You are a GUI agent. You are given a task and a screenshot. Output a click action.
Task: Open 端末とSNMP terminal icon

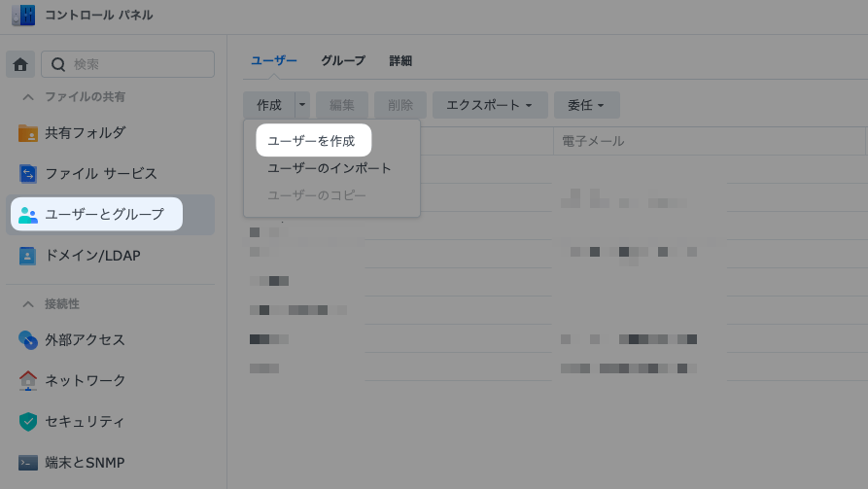click(28, 463)
